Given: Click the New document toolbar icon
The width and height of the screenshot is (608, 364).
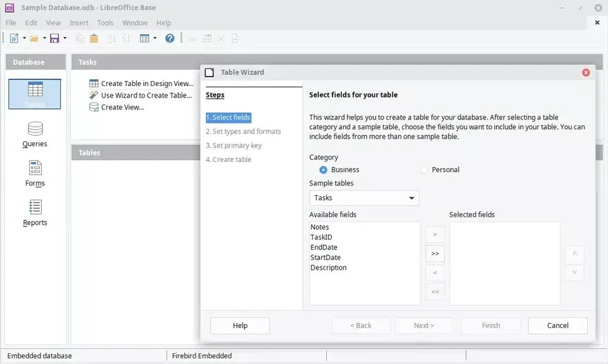Looking at the screenshot, I should point(14,39).
